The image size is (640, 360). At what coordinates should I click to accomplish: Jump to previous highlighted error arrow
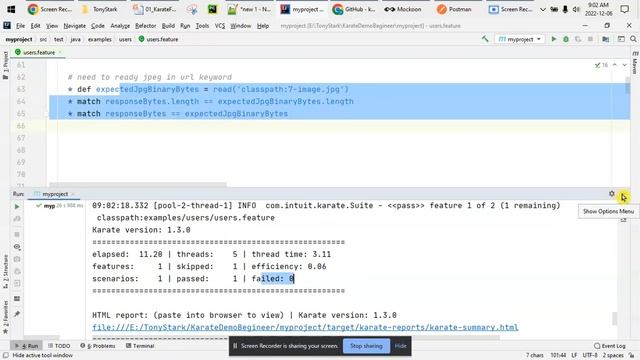pos(615,65)
